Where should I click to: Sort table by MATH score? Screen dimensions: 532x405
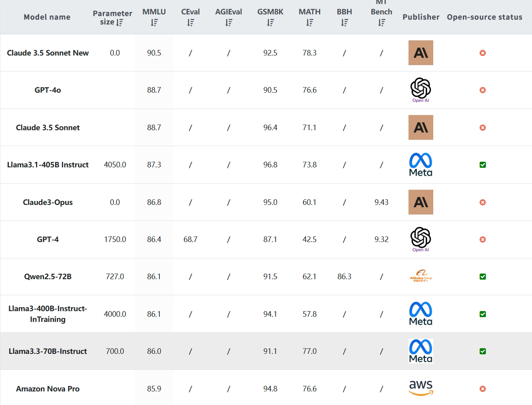310,23
